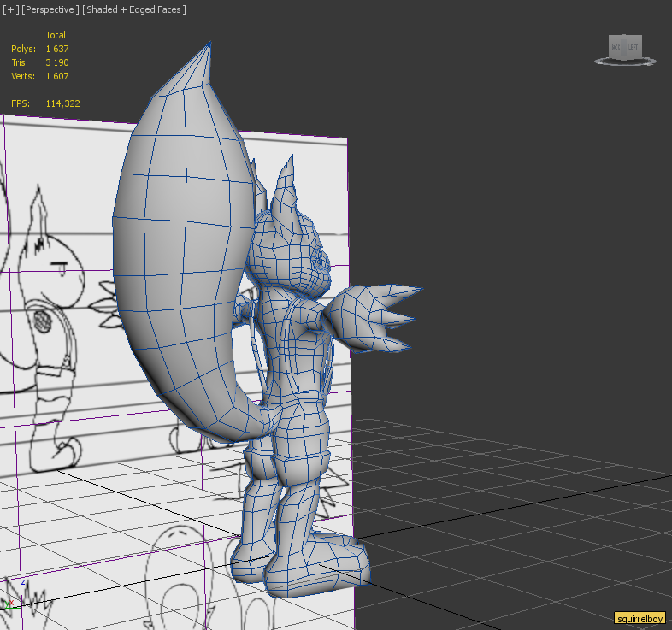Open the Shaded + Edged Faces shading menu
The image size is (672, 630).
point(133,9)
